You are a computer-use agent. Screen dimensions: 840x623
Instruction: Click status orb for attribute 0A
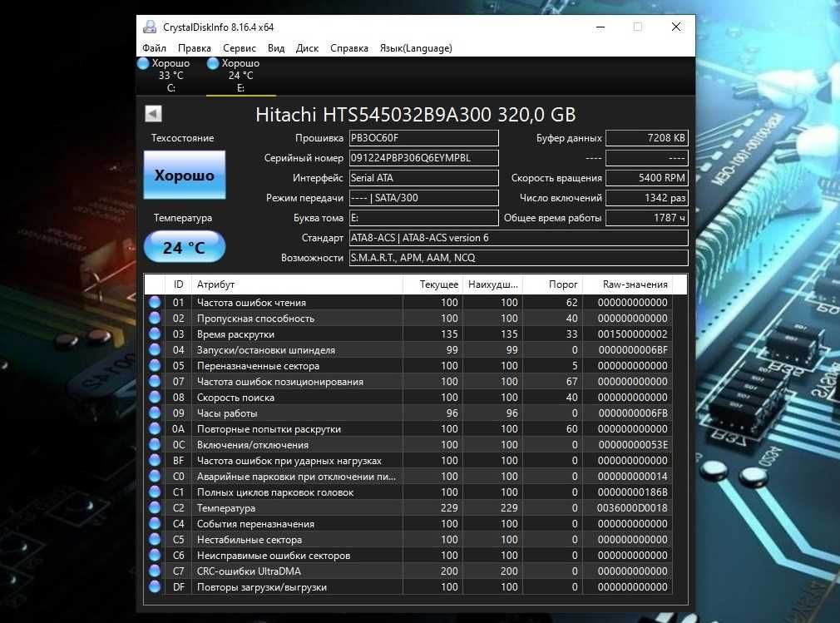click(x=155, y=428)
